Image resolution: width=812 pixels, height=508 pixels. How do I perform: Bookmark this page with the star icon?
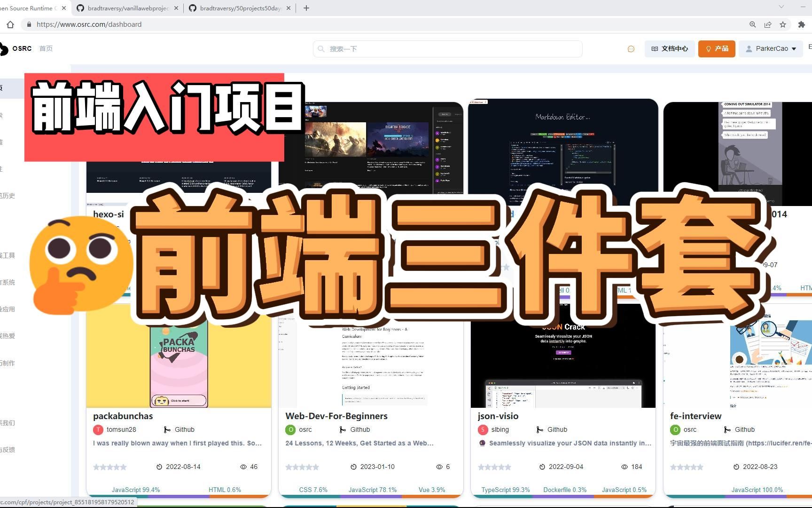(783, 24)
